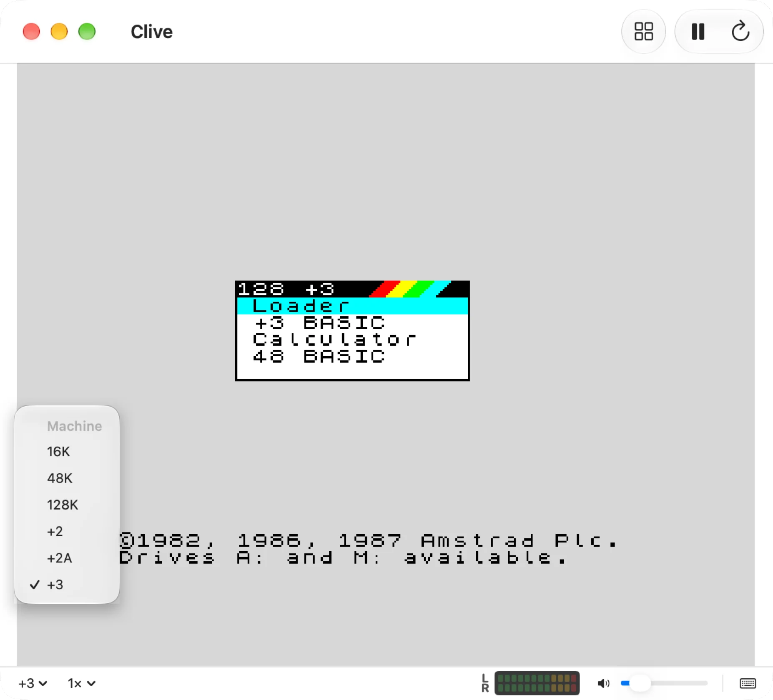The width and height of the screenshot is (773, 700).
Task: Click the +3 BASIC entry
Action: tap(352, 323)
